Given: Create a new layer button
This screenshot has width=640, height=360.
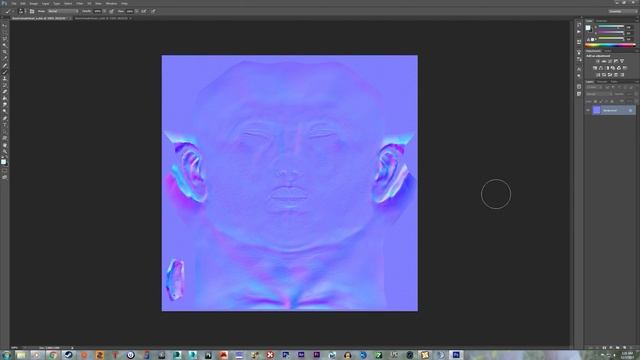Looking at the screenshot, I should 624,347.
